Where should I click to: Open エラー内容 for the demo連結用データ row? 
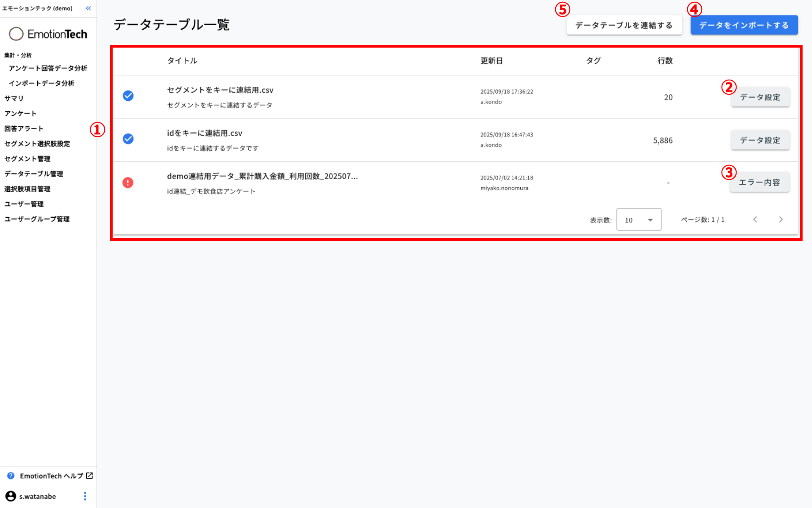(759, 182)
